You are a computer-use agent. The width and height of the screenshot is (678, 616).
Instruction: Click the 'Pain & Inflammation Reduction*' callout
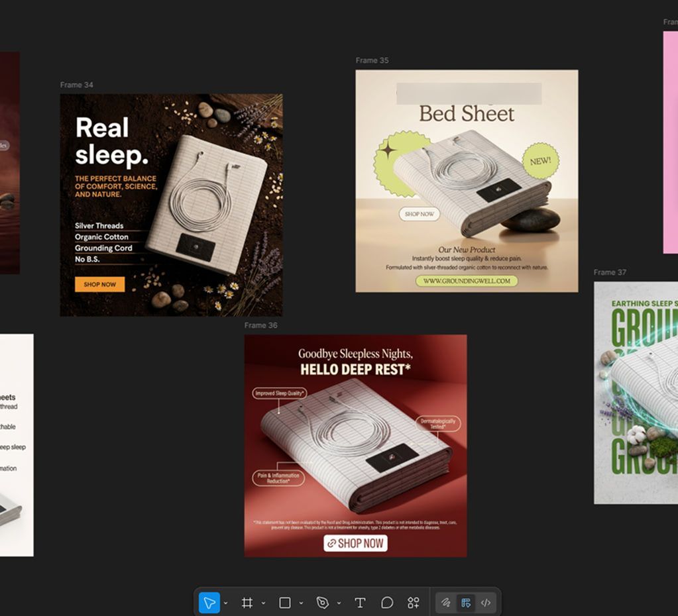click(x=278, y=478)
